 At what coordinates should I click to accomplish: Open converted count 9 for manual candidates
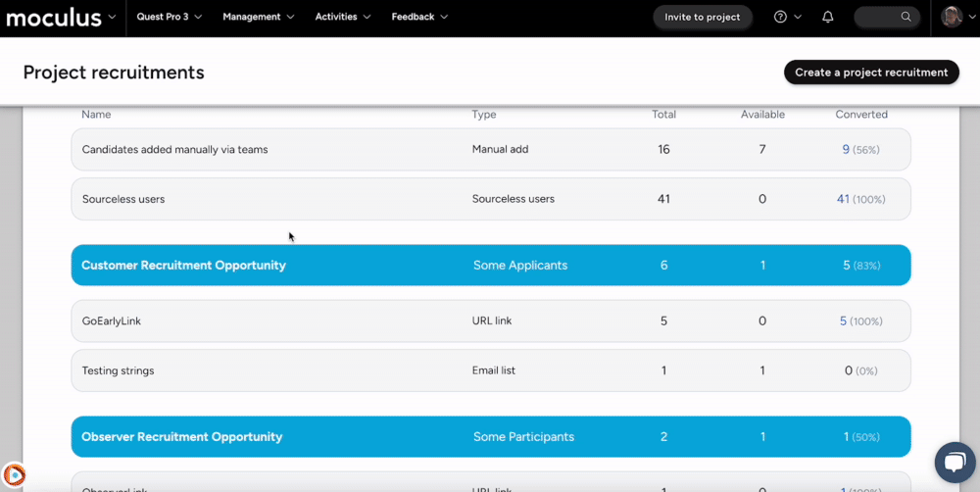(845, 150)
